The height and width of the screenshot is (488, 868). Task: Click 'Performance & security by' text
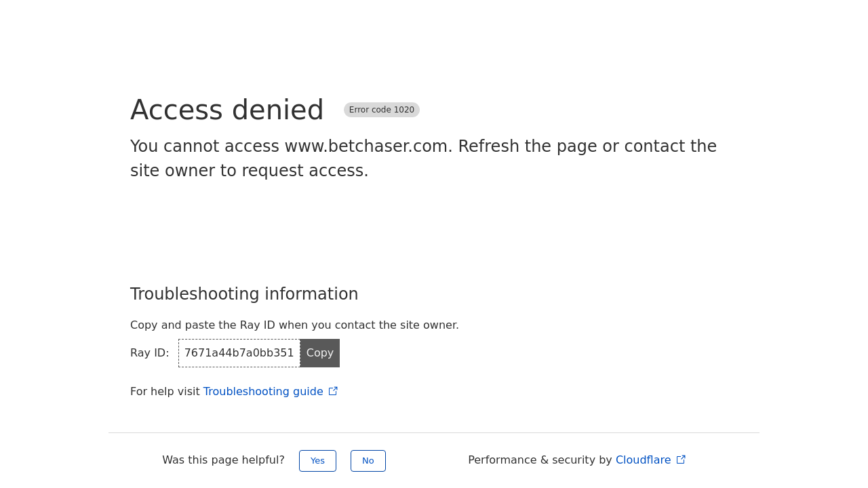(540, 460)
